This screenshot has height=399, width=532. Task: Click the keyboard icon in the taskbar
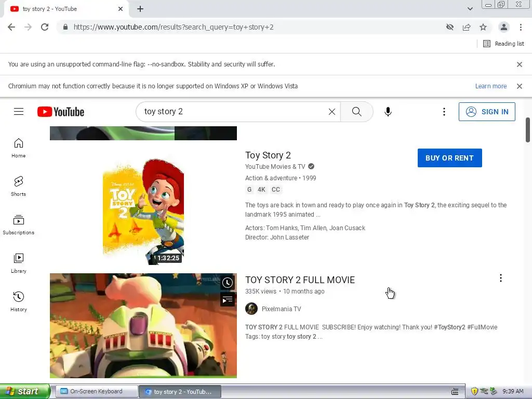[455, 392]
